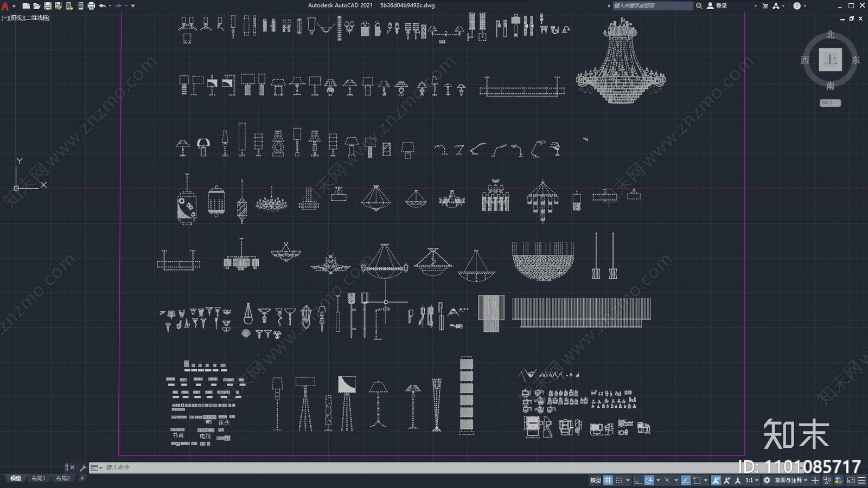Click the ViewCube top face 上

point(830,60)
